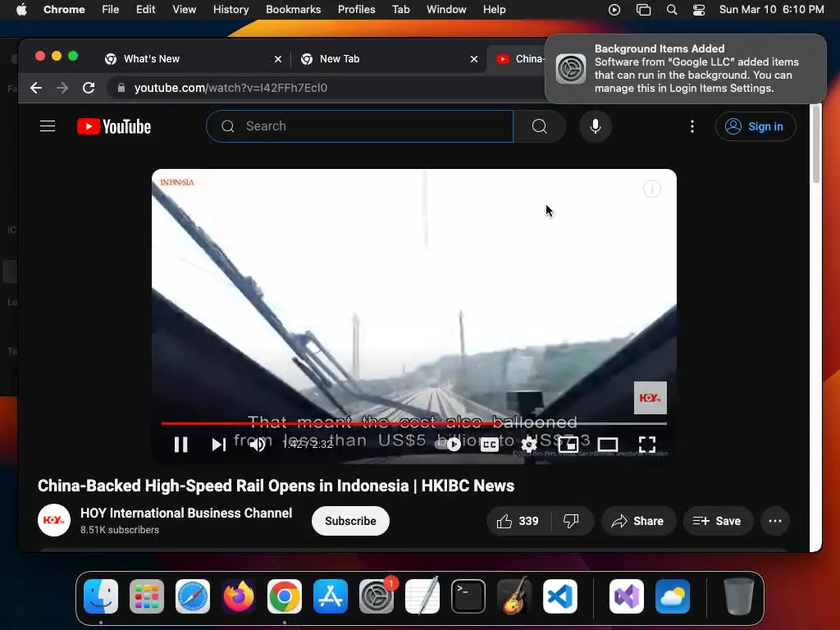
Task: Seek on the red video progress bar
Action: (x=413, y=423)
